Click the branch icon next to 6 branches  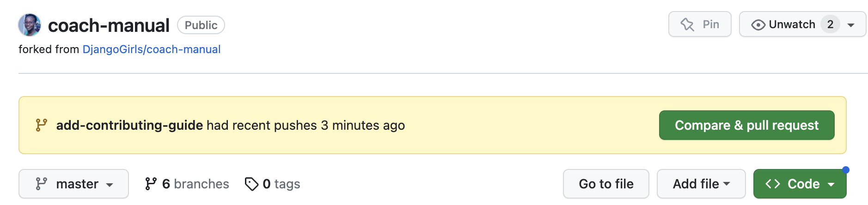(150, 184)
